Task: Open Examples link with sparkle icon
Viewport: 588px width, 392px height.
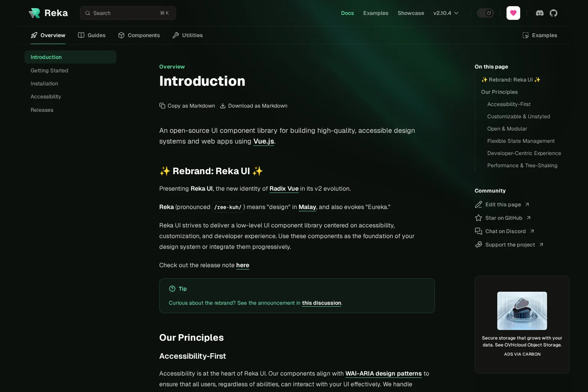Action: pyautogui.click(x=540, y=35)
